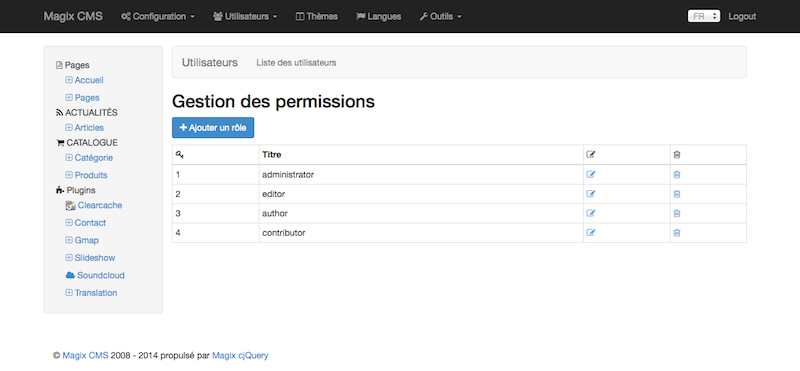Click the CATALOGUE sidebar heading
The width and height of the screenshot is (800, 371).
pos(87,143)
